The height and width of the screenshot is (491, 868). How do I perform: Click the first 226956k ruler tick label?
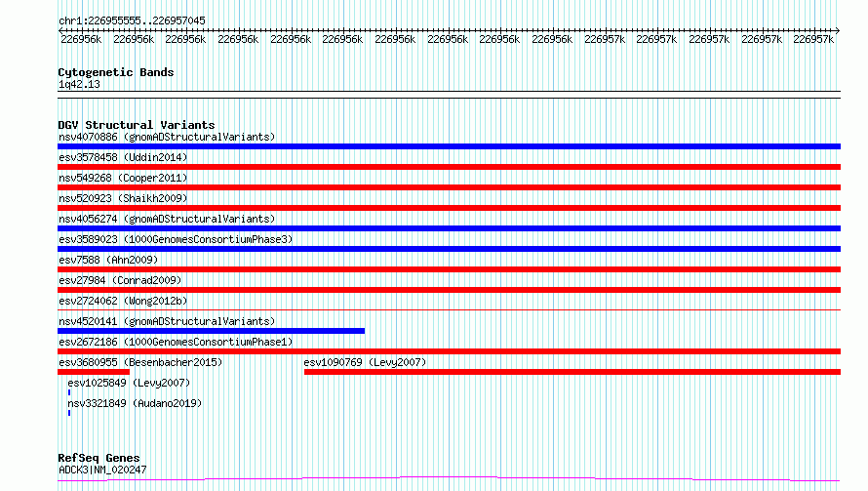click(81, 39)
